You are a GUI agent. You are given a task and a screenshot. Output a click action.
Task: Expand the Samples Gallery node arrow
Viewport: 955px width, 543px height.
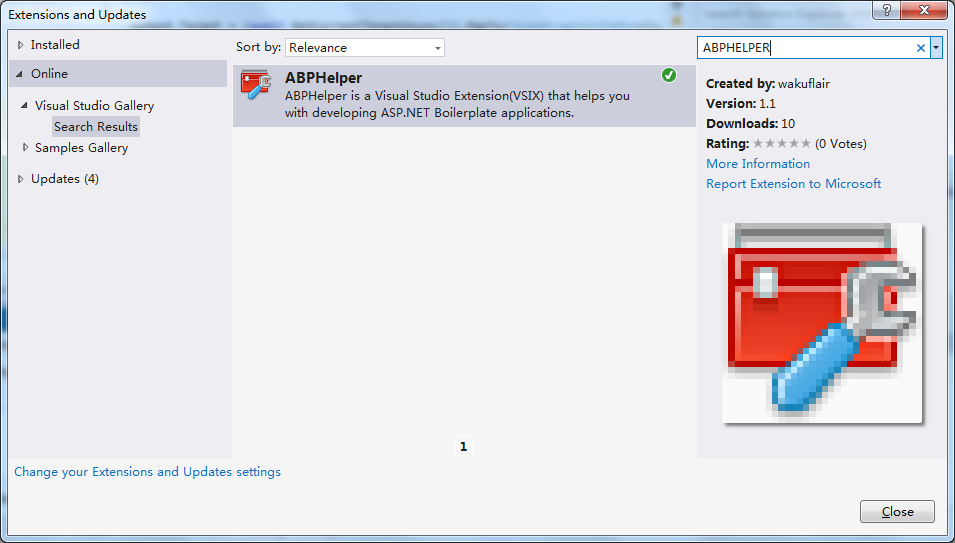point(25,147)
